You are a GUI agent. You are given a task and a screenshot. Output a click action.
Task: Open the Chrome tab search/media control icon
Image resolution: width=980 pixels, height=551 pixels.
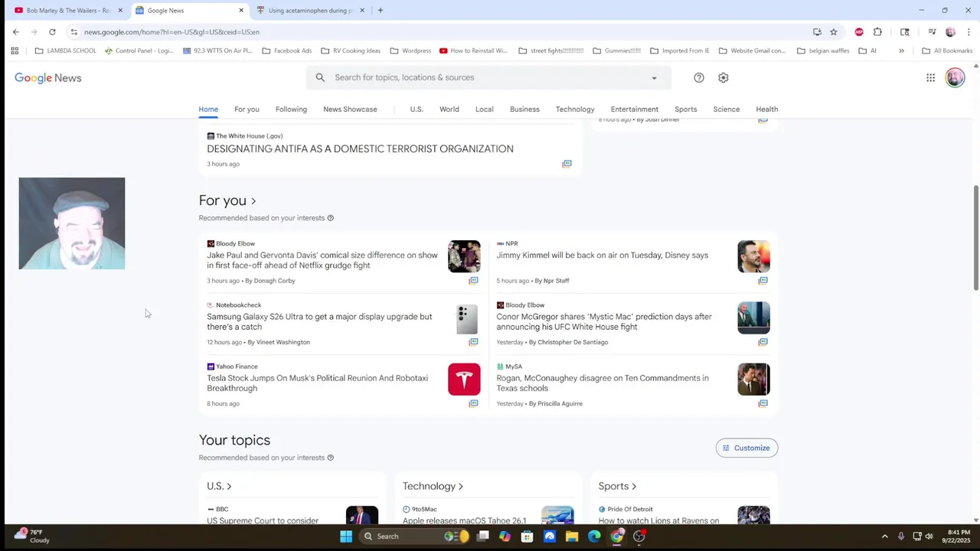(932, 32)
